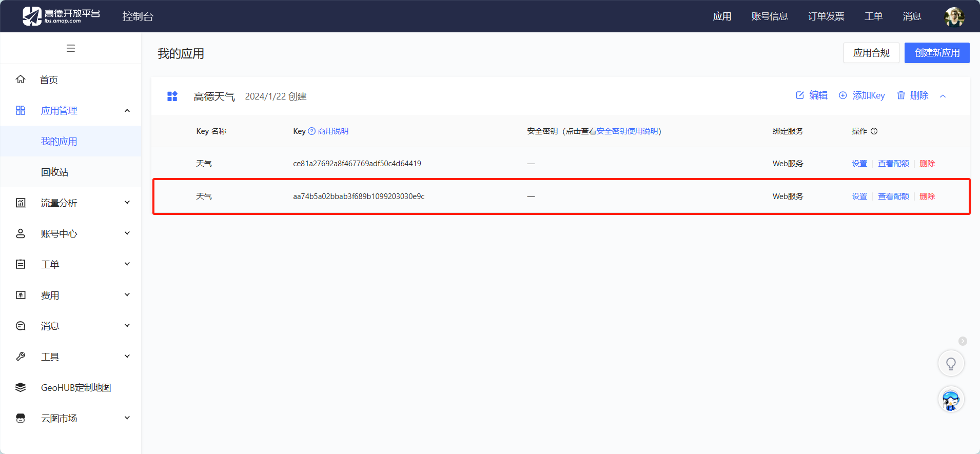The width and height of the screenshot is (980, 454).
Task: Click the 工具 wrench icon
Action: 21,357
